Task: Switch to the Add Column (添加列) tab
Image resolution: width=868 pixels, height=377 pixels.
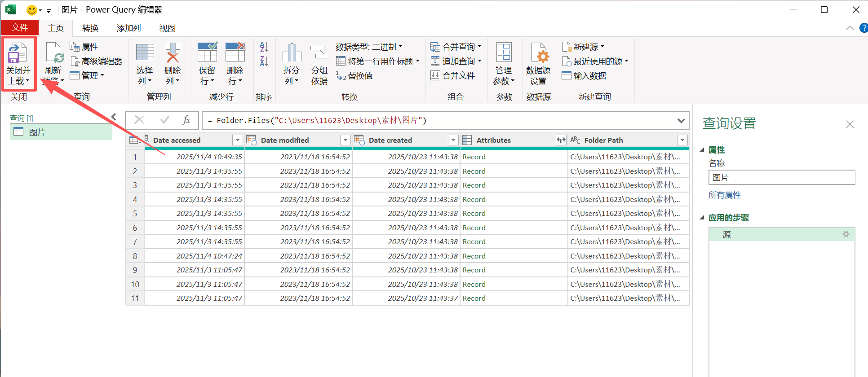Action: pos(129,28)
